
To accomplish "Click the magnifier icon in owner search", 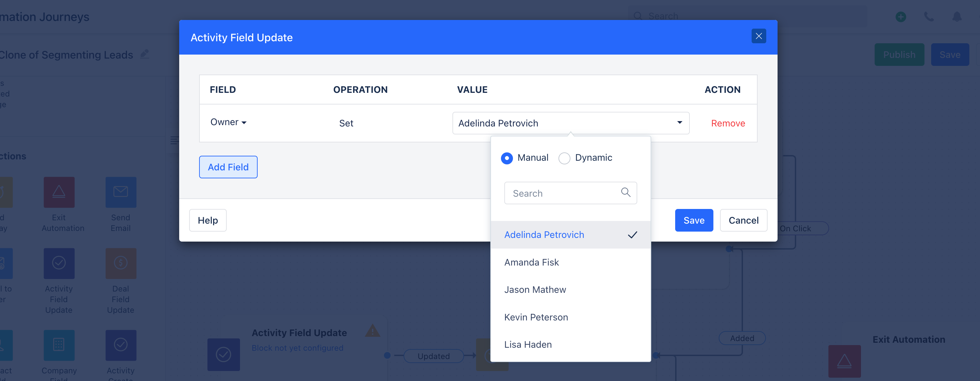I will (x=625, y=192).
